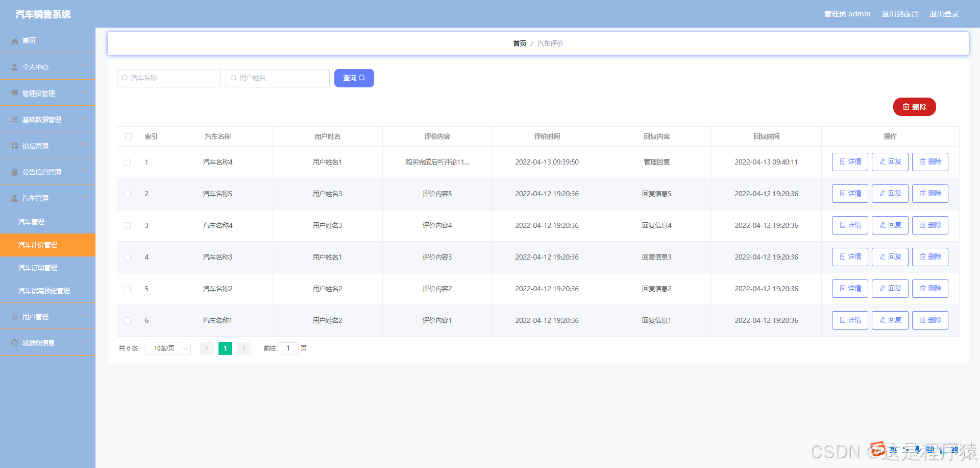
Task: Click the 前往 page number input
Action: tap(288, 348)
